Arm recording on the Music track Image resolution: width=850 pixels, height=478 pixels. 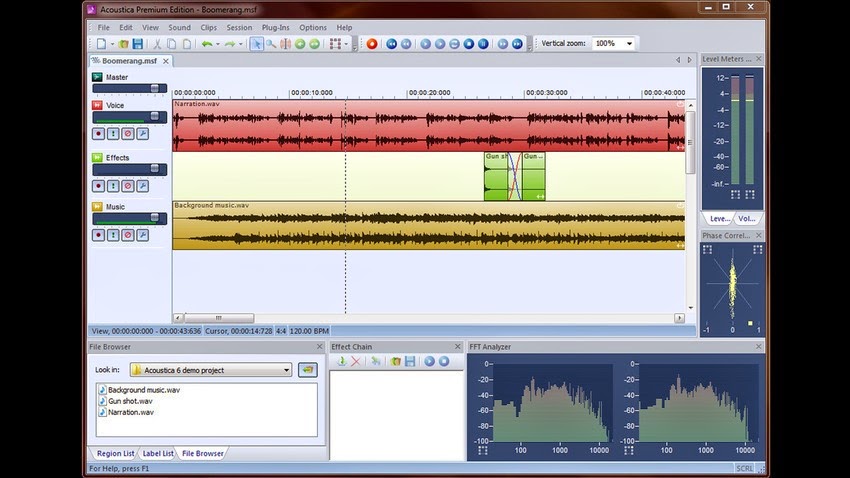pos(98,235)
